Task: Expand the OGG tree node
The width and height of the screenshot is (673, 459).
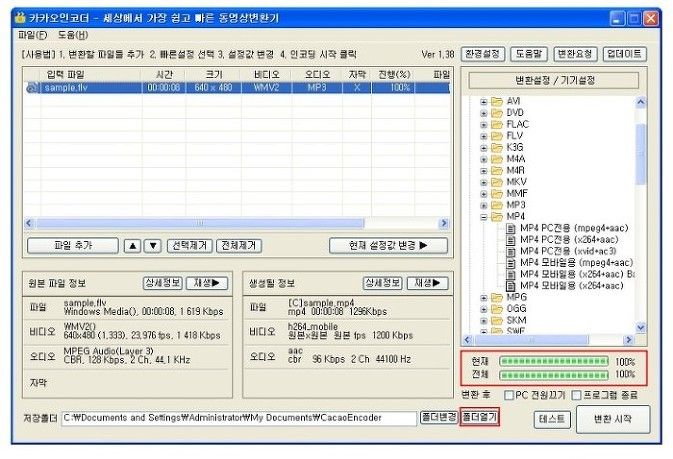Action: tap(484, 309)
